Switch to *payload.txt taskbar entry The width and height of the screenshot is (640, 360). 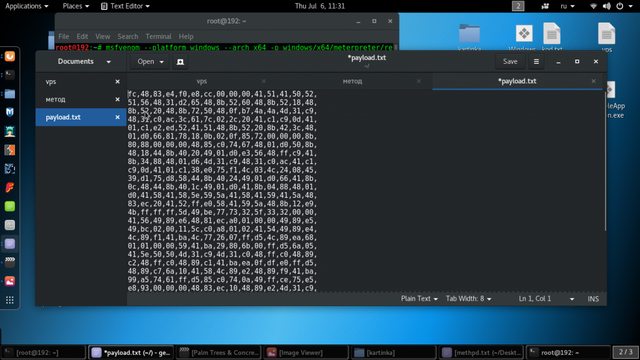131,352
